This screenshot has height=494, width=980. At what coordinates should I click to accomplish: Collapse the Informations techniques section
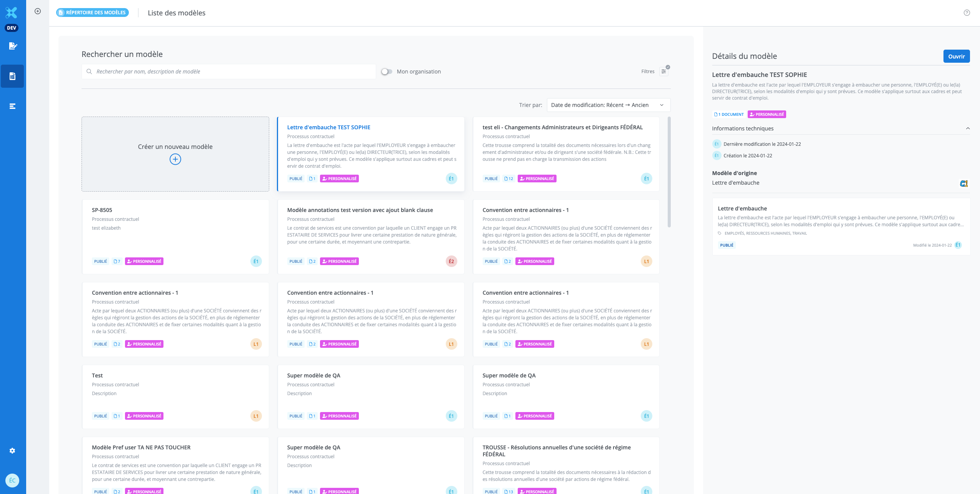(x=967, y=129)
